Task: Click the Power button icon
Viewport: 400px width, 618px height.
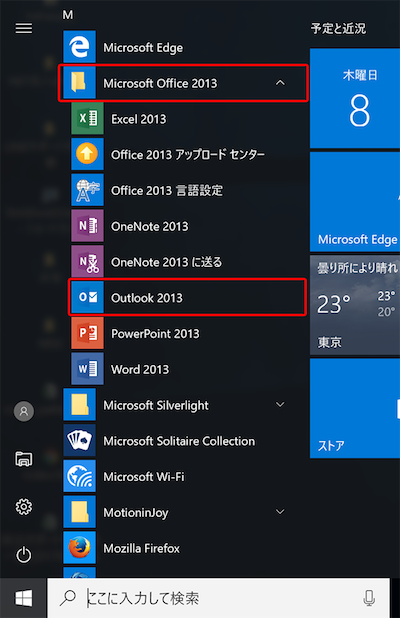Action: [x=24, y=555]
